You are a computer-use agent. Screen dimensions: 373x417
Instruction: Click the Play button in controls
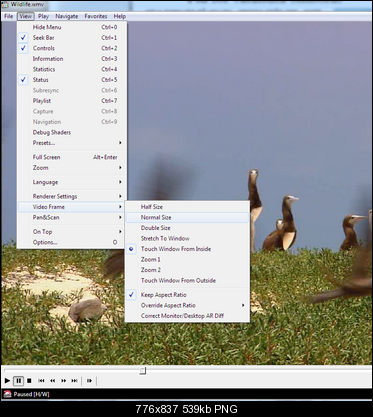coord(7,380)
